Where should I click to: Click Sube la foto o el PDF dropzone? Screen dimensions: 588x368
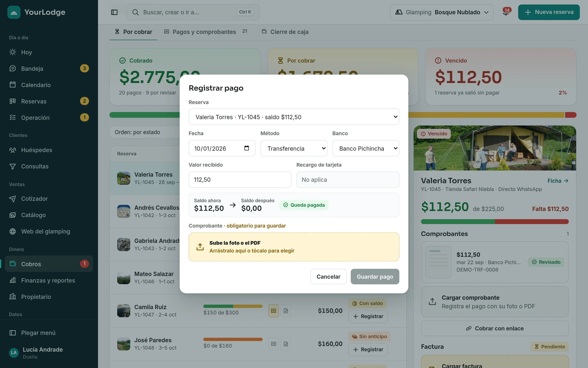click(x=294, y=247)
